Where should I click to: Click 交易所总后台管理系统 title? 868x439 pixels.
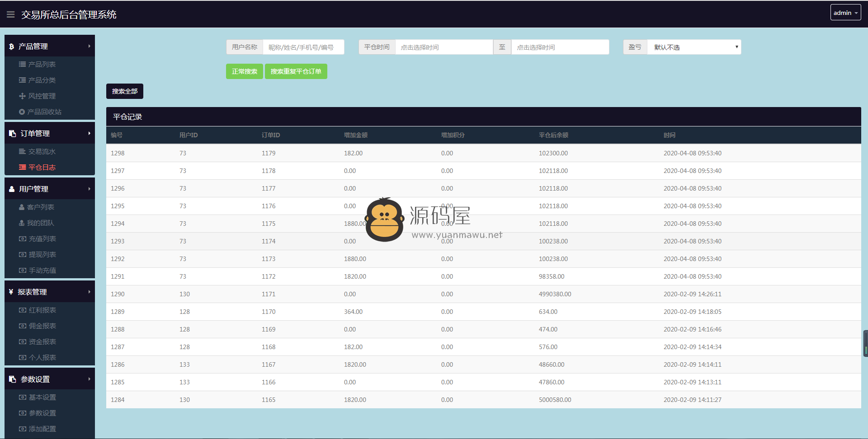point(69,14)
